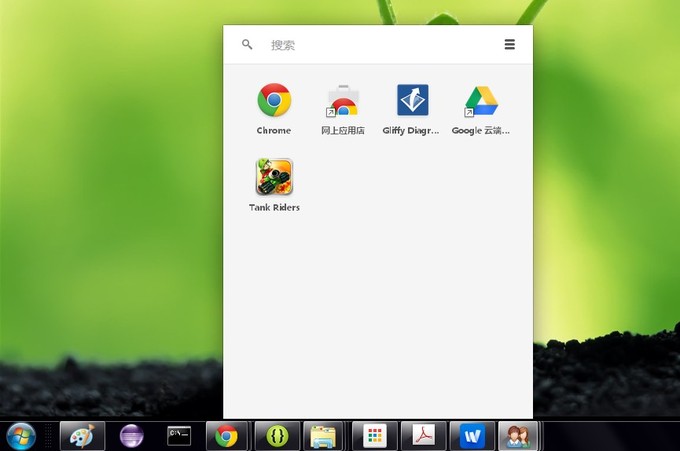Image resolution: width=680 pixels, height=451 pixels.
Task: Open the purple Eclipse sphere taskbar icon
Action: (x=131, y=436)
